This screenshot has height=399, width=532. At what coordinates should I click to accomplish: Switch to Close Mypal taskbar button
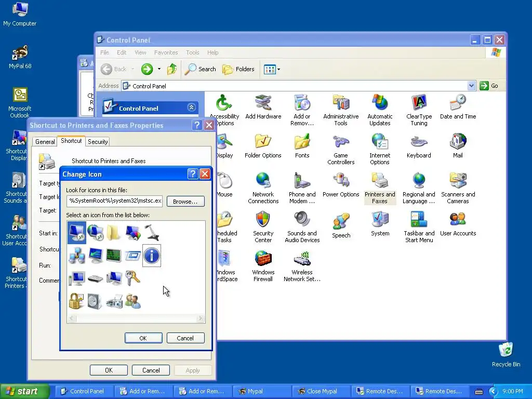point(322,391)
